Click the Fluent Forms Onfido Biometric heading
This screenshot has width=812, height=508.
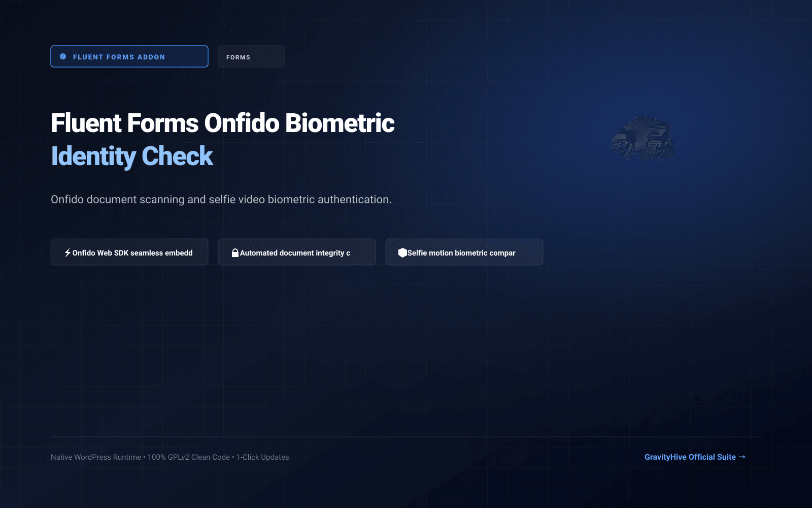pyautogui.click(x=223, y=123)
